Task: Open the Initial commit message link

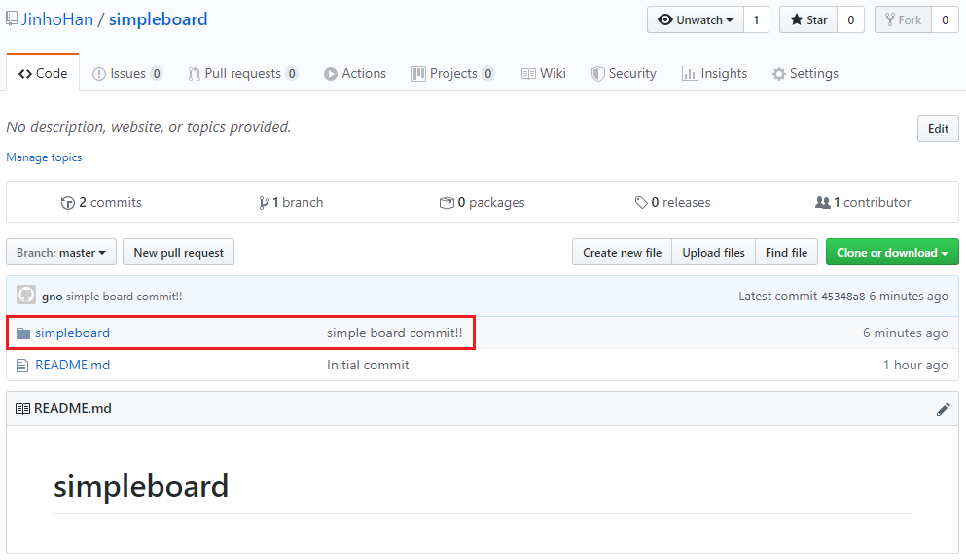Action: (x=368, y=365)
